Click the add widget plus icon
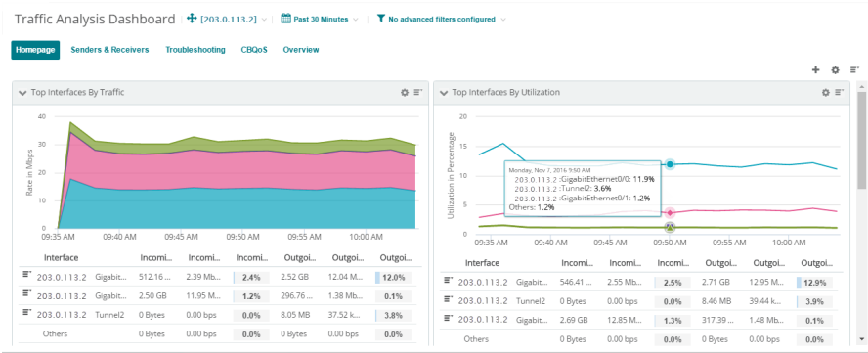 tap(815, 70)
